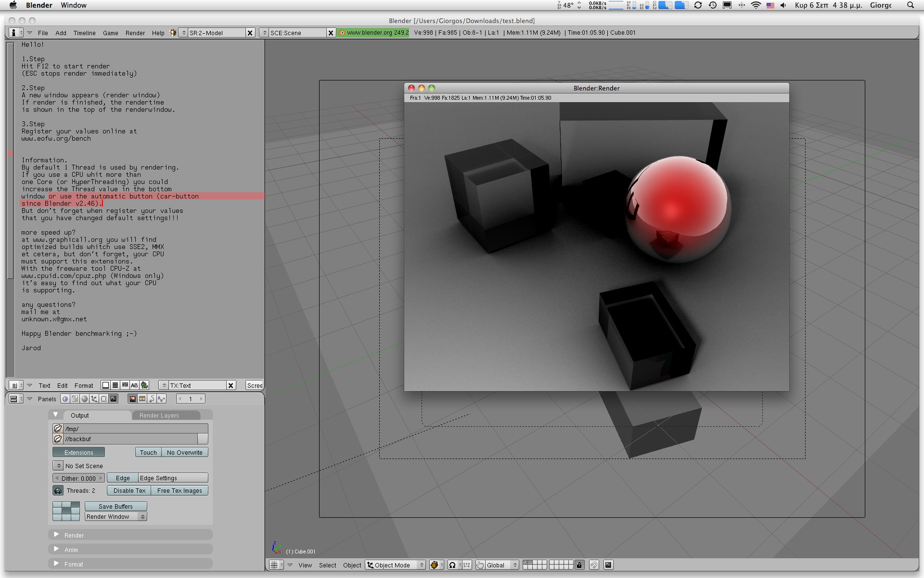Screen dimensions: 924x578
Task: Toggle the move object centers only button
Action: [466, 565]
